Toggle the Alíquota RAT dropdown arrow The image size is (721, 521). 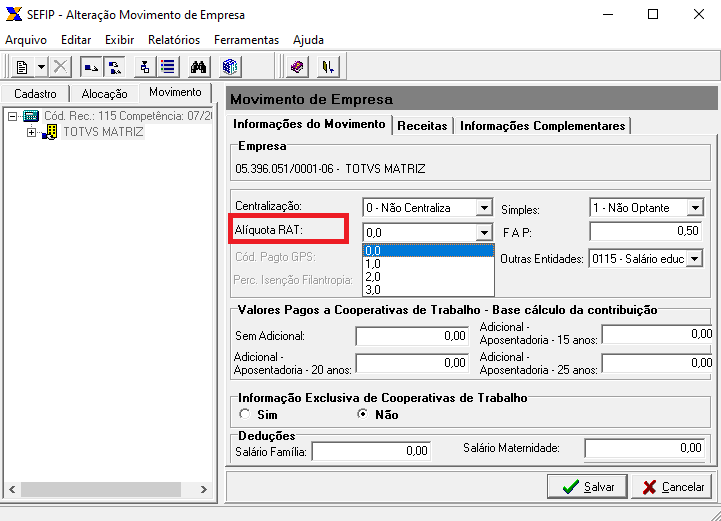coord(484,233)
